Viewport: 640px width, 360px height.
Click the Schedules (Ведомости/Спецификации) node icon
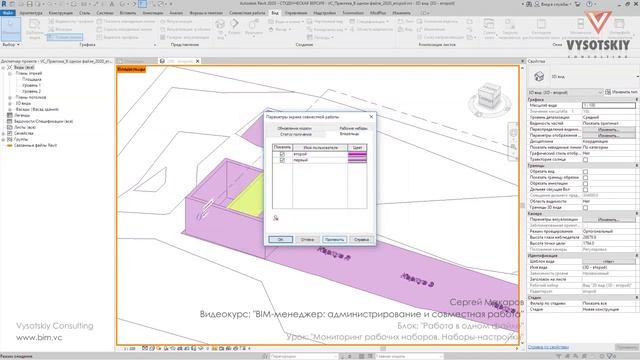click(10, 121)
